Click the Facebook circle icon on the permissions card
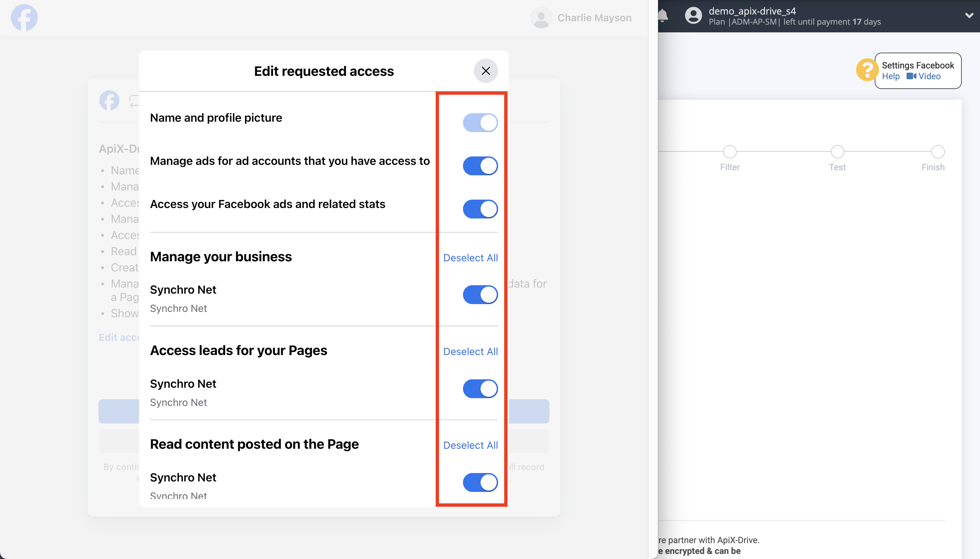The width and height of the screenshot is (980, 559). (x=109, y=100)
